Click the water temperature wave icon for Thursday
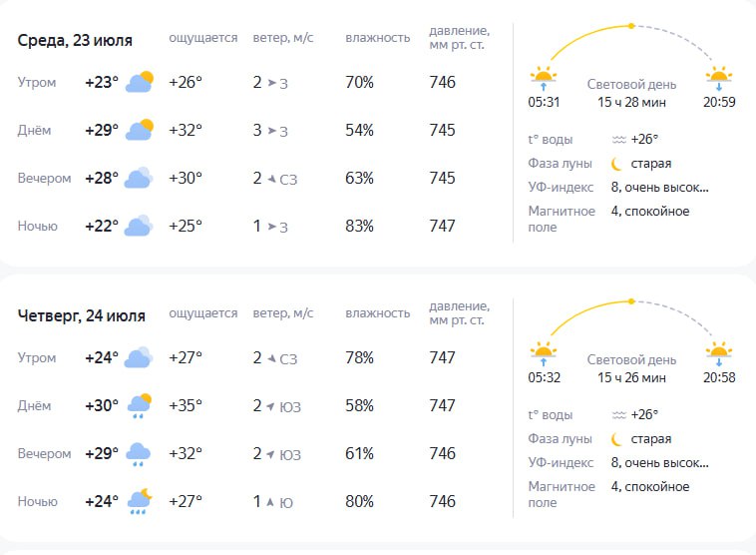The image size is (756, 555). point(619,415)
